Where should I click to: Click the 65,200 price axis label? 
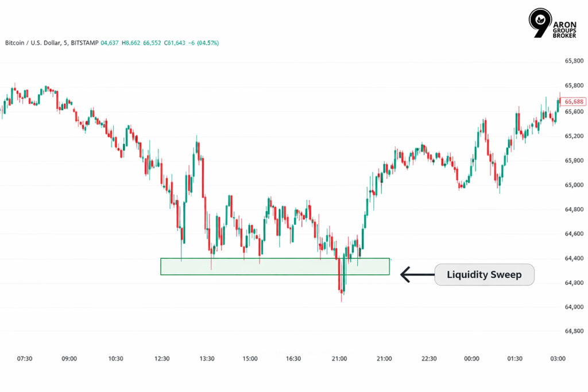[574, 137]
